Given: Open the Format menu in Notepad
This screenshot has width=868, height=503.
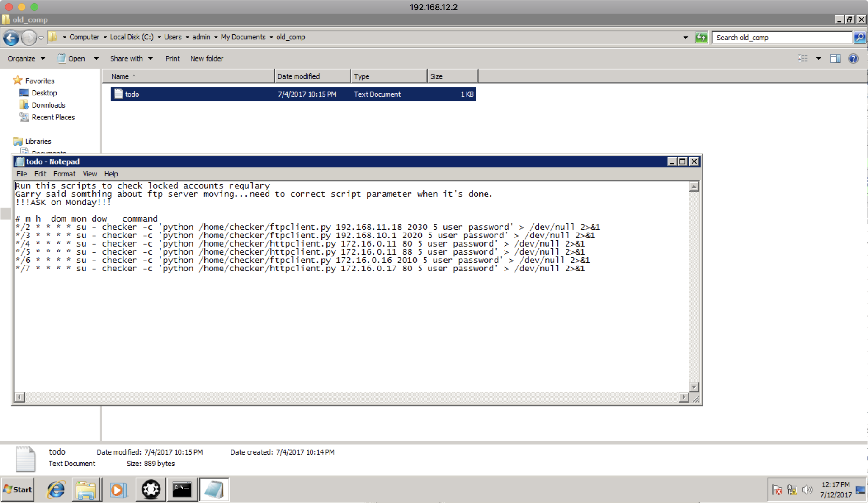Looking at the screenshot, I should 64,174.
